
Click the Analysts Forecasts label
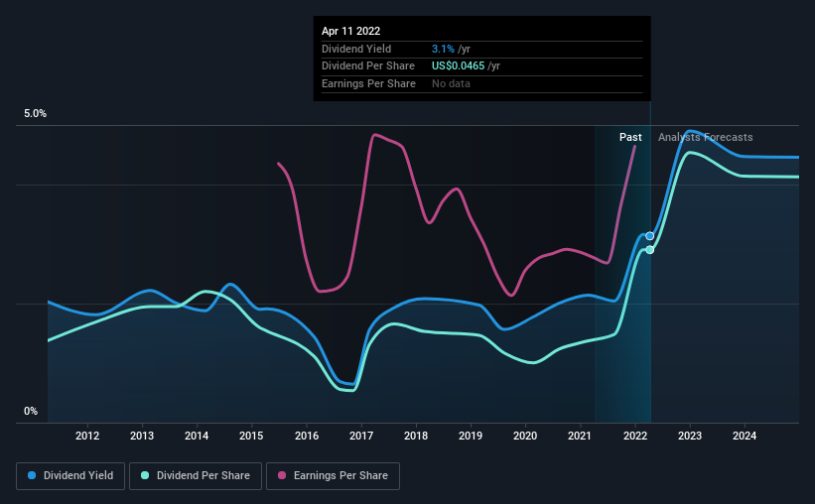(x=706, y=137)
